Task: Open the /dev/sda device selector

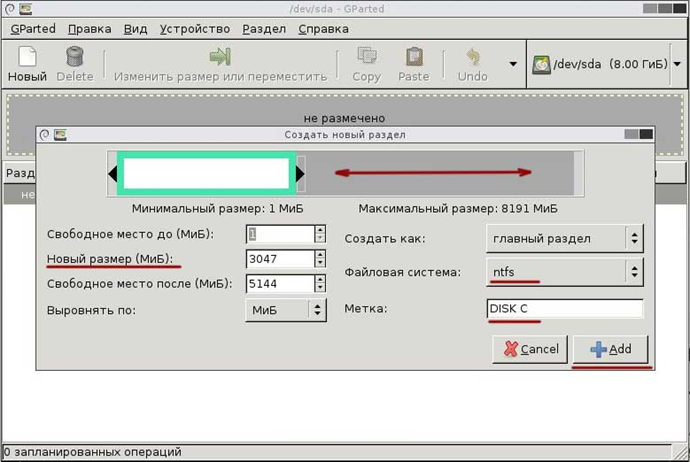Action: point(606,64)
